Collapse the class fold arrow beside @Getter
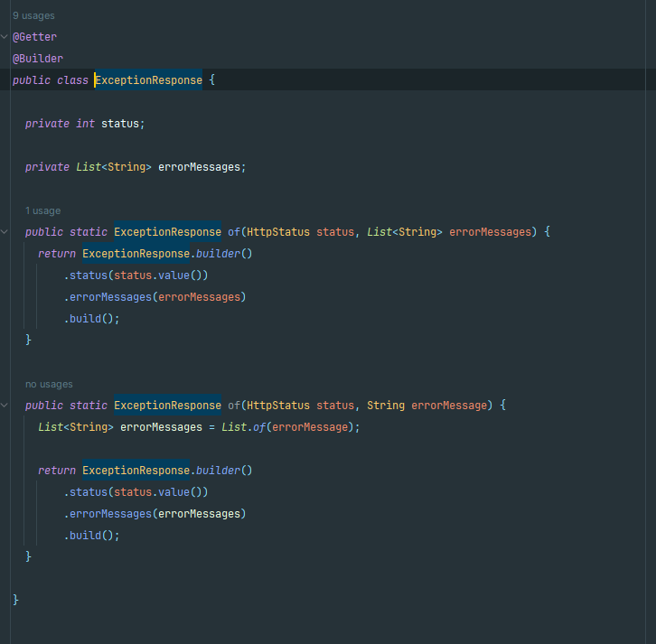The width and height of the screenshot is (656, 644). pyautogui.click(x=5, y=37)
